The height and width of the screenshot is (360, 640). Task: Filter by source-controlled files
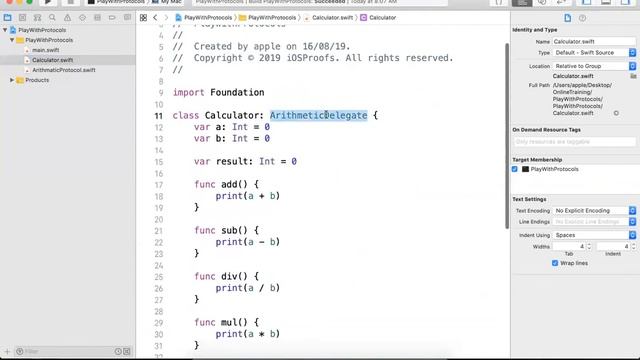pyautogui.click(x=127, y=351)
